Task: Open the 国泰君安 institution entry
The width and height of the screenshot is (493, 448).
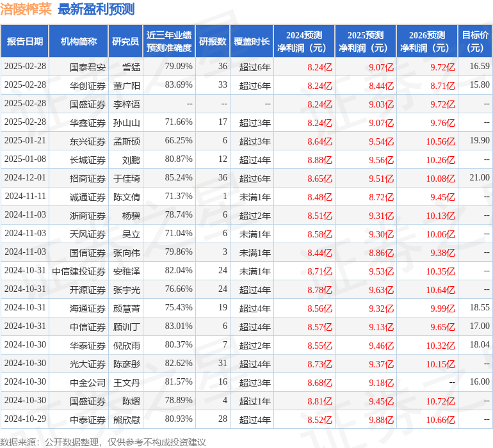Action: point(88,67)
